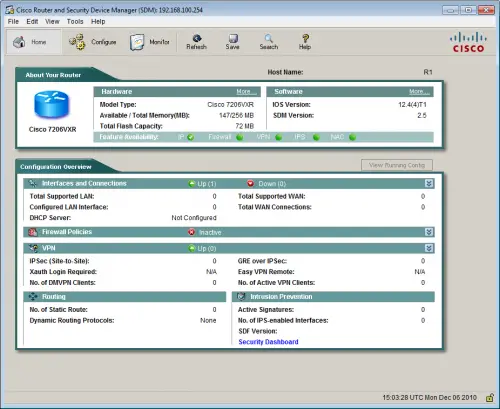Click the Xauth Login Required label

pyautogui.click(x=63, y=272)
